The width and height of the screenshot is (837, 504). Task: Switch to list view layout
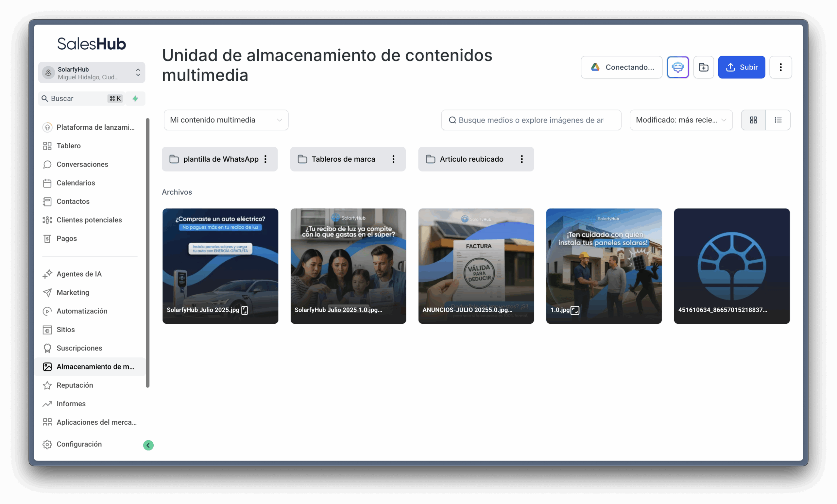coord(778,120)
